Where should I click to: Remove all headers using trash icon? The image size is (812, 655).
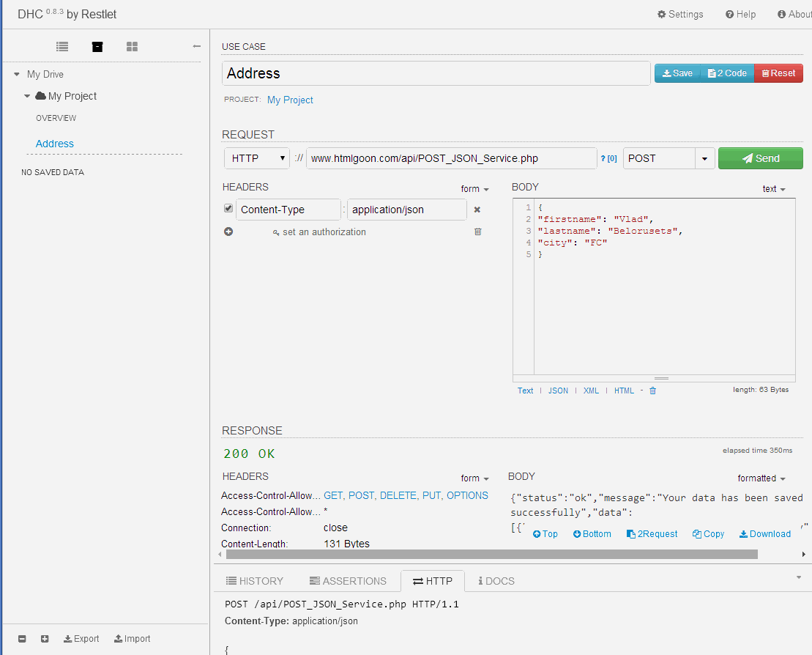tap(478, 232)
